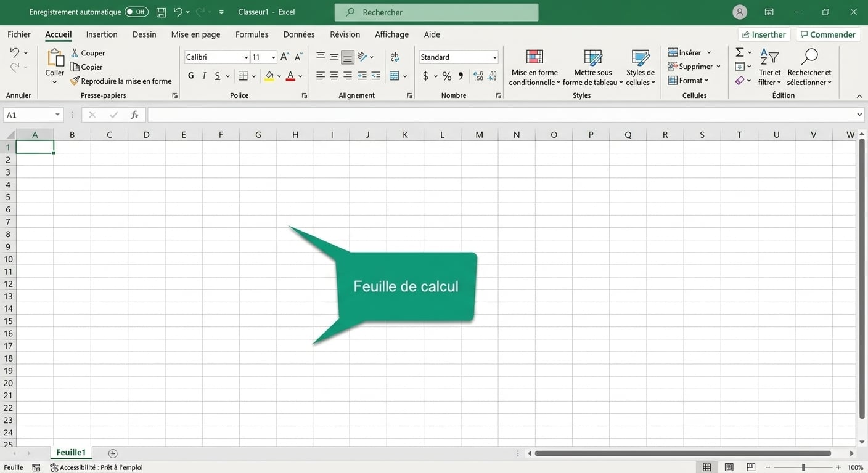Toggle middle vertical alignment

click(334, 57)
